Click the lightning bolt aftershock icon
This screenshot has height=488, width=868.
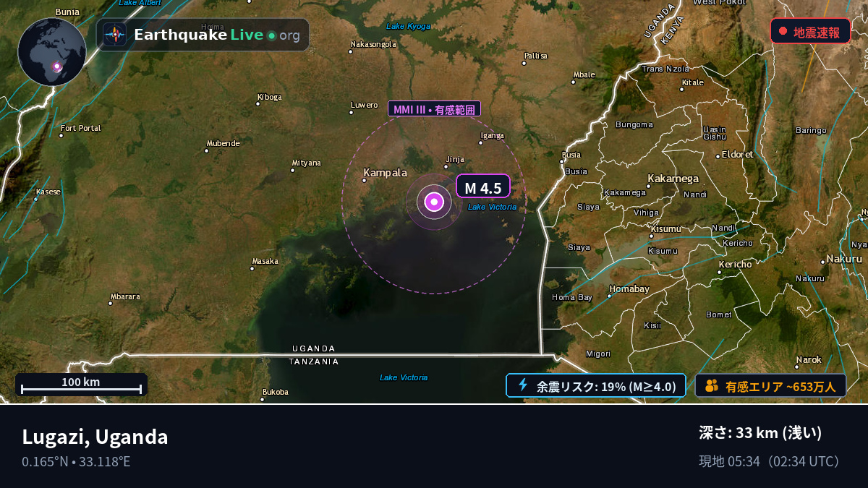tap(523, 385)
